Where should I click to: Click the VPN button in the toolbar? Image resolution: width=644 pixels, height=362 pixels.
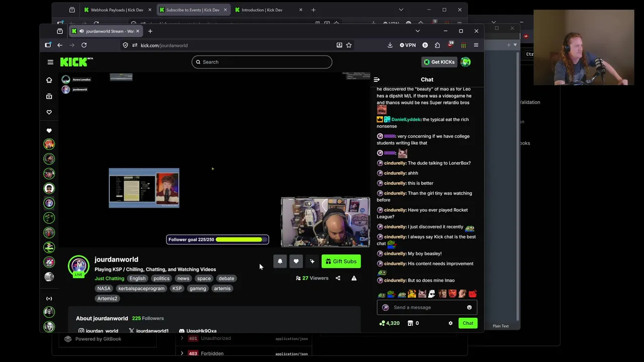click(x=408, y=45)
